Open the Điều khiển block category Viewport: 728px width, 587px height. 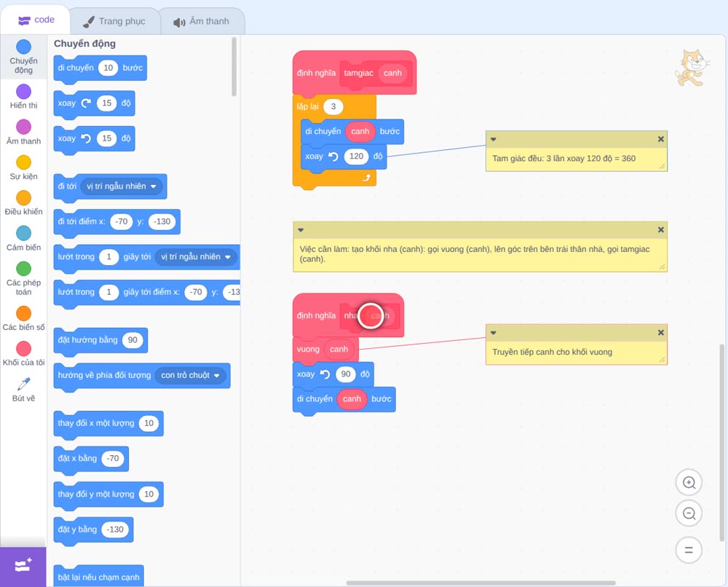point(24,203)
